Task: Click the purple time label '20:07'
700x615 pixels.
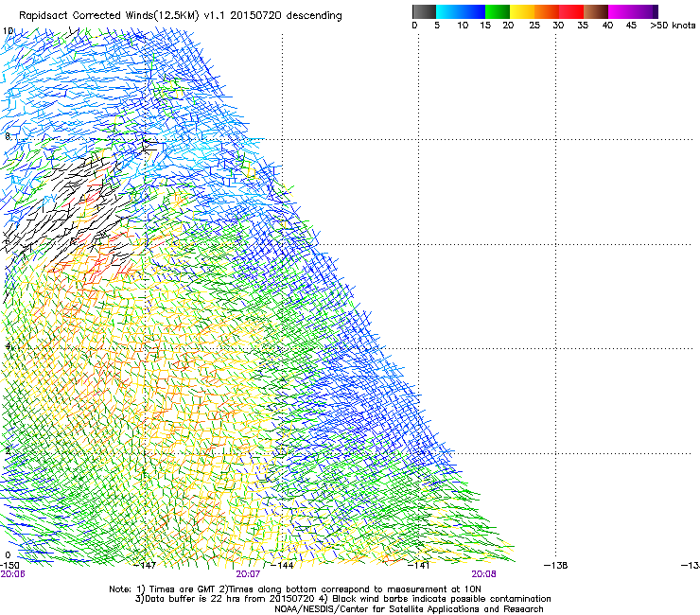Action: coord(248,574)
